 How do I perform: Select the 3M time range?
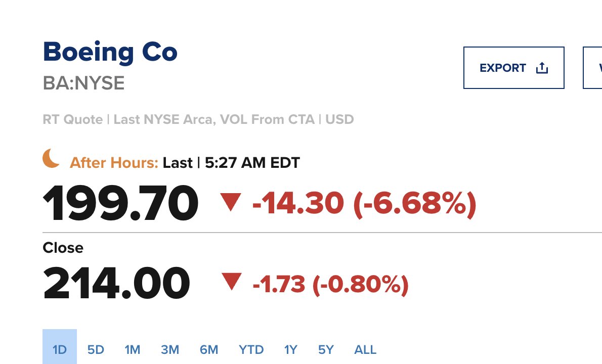(170, 349)
